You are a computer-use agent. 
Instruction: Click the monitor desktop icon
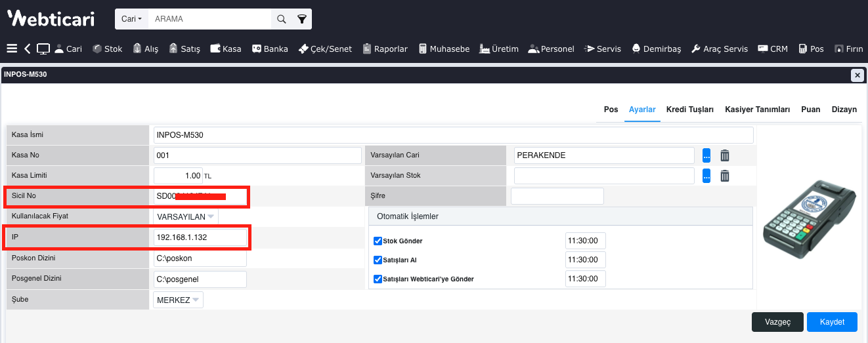click(x=43, y=49)
